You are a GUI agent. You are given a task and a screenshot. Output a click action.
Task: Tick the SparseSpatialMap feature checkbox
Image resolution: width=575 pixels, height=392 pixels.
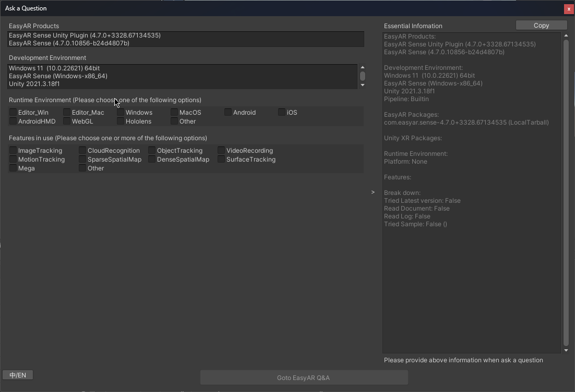coord(82,160)
